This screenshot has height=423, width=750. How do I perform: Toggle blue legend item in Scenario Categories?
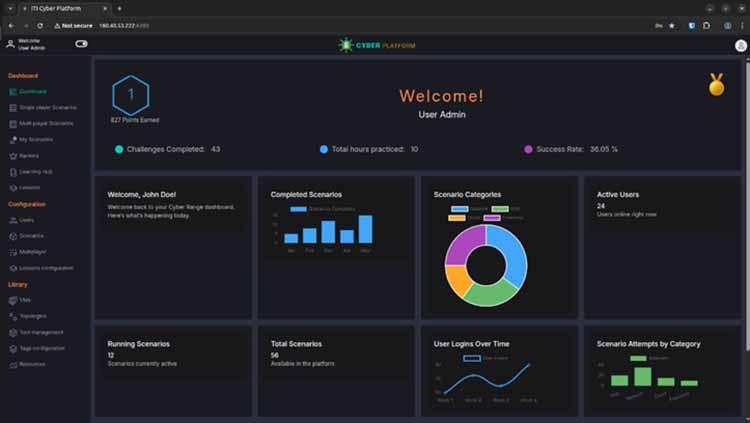pyautogui.click(x=469, y=209)
